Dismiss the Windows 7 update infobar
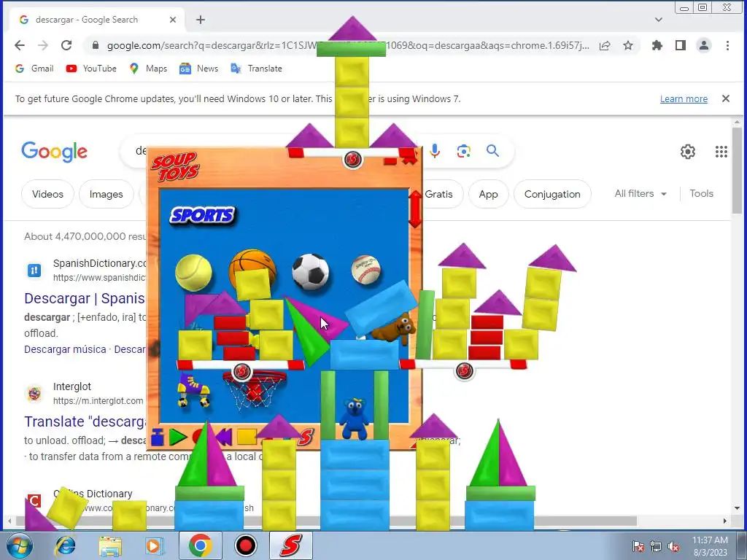Image resolution: width=747 pixels, height=560 pixels. [726, 98]
